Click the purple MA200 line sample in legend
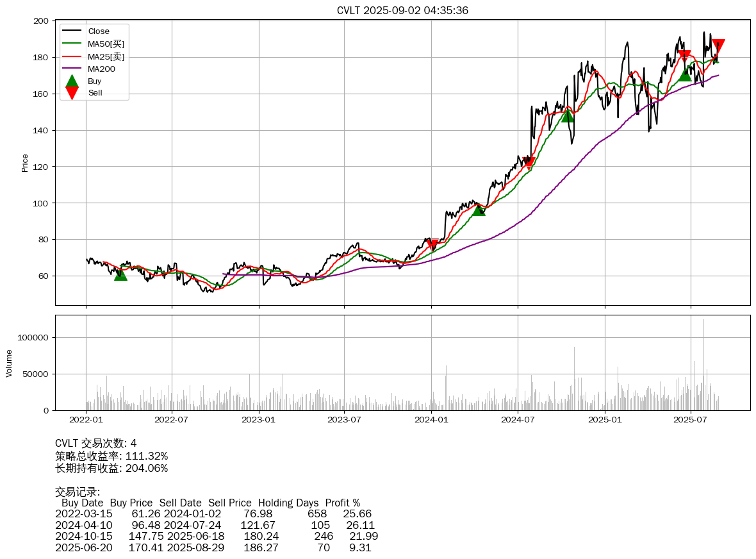The image size is (756, 559). 72,69
